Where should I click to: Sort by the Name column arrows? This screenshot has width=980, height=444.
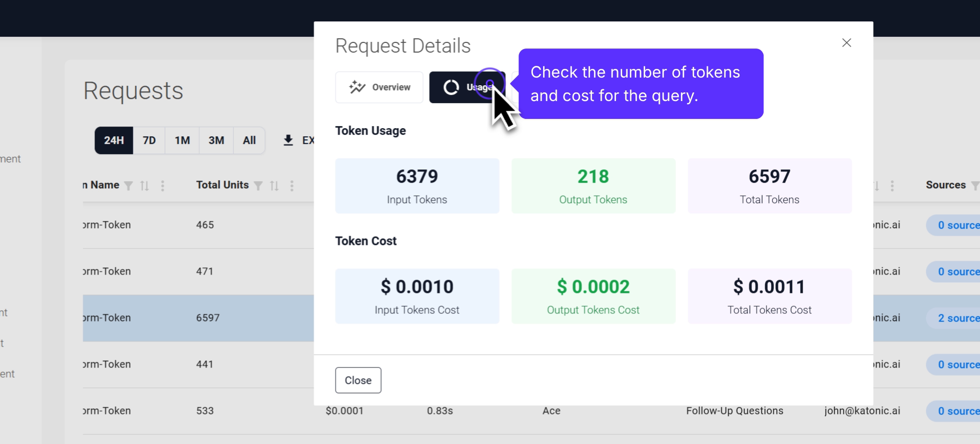[145, 186]
